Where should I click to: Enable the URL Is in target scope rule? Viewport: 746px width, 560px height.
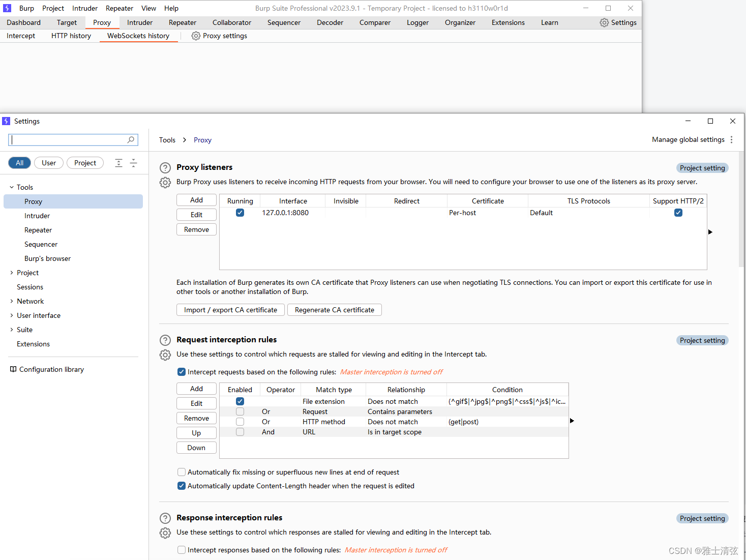point(240,432)
